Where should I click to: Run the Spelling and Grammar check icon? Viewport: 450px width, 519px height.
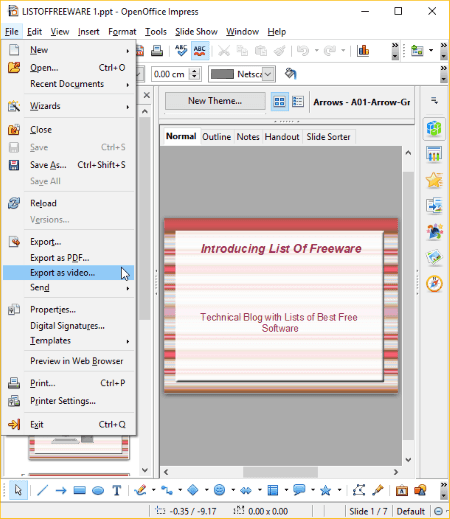[181, 51]
